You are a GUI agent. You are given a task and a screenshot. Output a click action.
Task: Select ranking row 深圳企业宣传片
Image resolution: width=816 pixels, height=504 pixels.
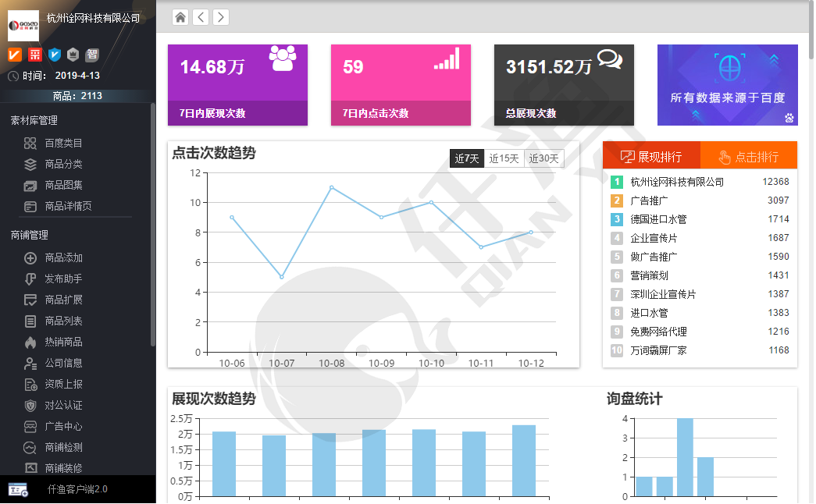click(700, 294)
